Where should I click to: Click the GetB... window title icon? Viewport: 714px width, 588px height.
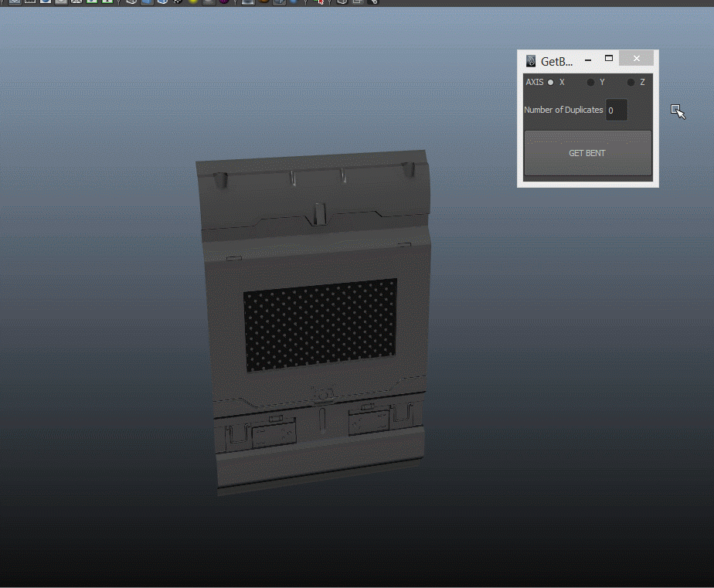pos(531,61)
